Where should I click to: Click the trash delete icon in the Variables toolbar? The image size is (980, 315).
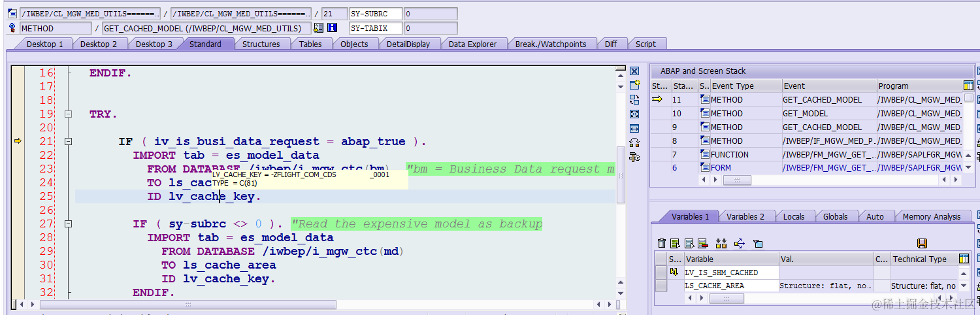662,243
